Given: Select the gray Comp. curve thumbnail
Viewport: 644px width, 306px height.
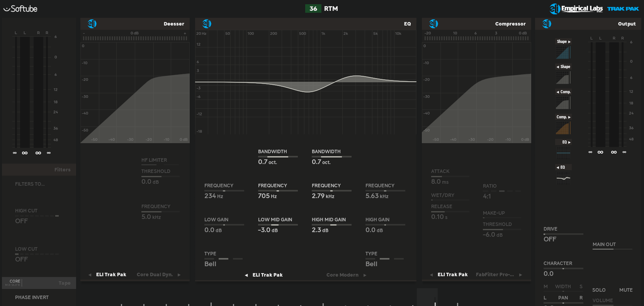Looking at the screenshot, I should point(563,103).
